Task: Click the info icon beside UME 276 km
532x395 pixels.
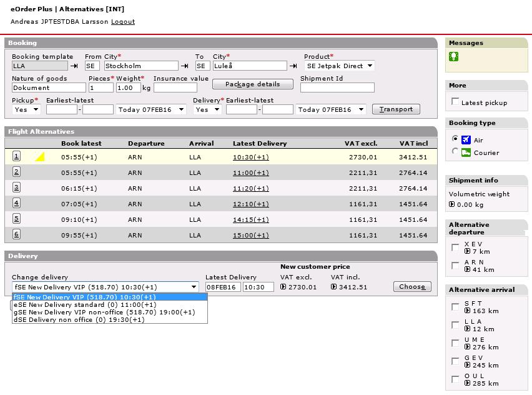Action: coord(467,347)
